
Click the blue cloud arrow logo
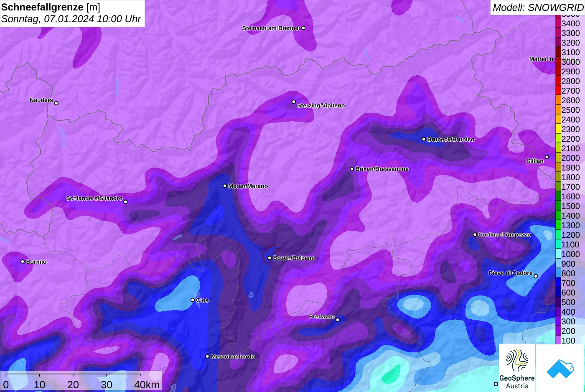560,368
